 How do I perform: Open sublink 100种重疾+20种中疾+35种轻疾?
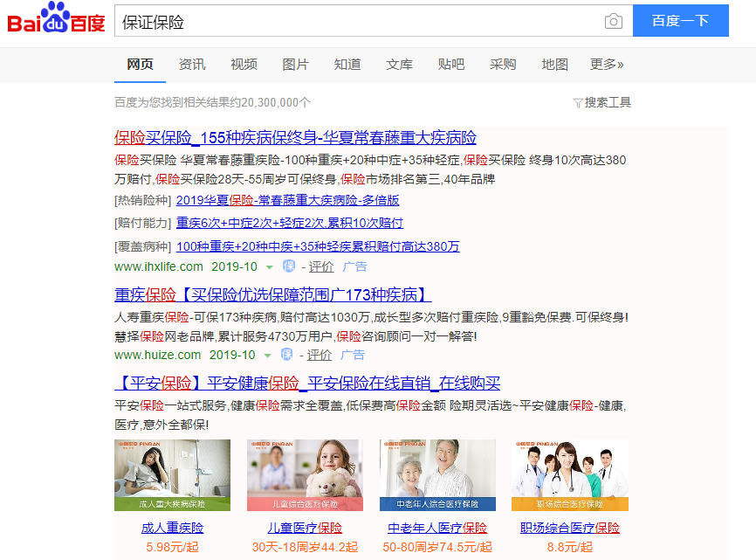318,246
